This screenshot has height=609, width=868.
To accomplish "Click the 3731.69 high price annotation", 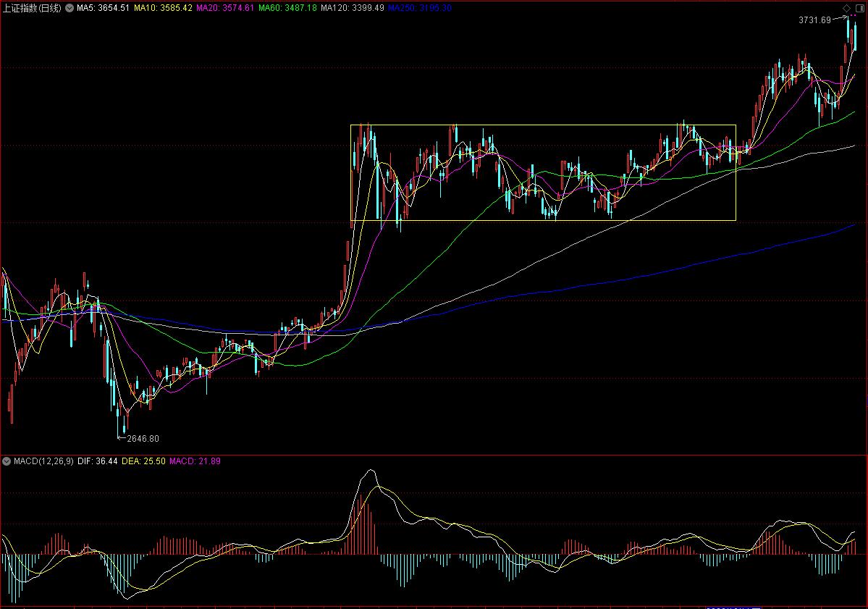I will click(814, 20).
